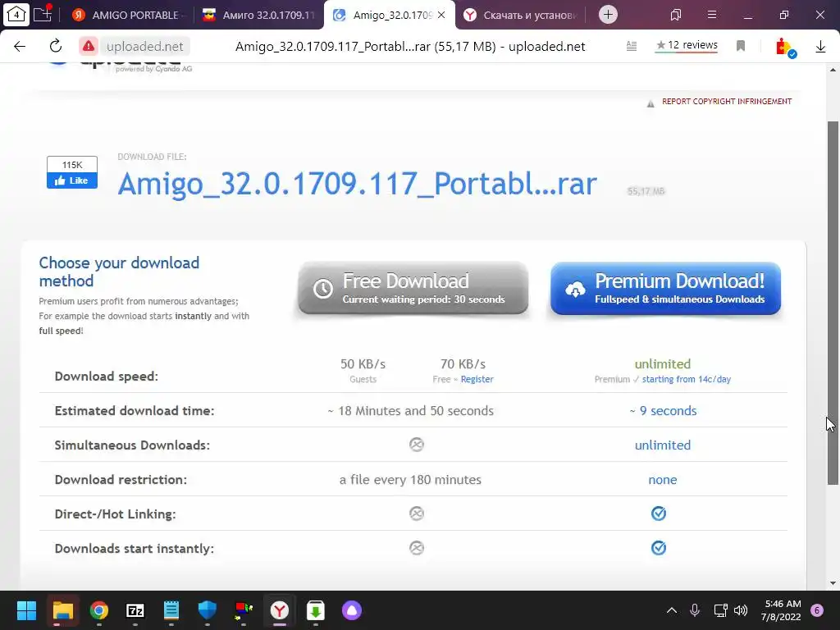Screen dimensions: 840x630
Task: Open the notepad document icon in taskbar
Action: pos(171,610)
